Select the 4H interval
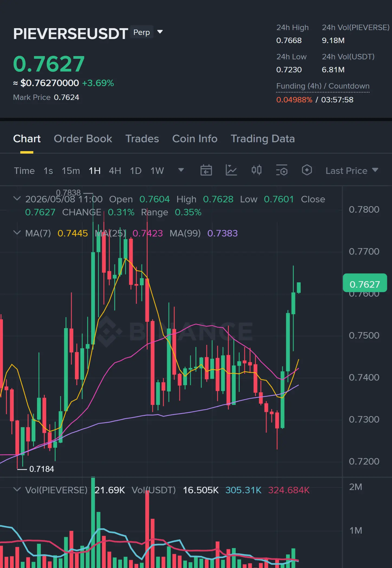This screenshot has height=568, width=392. [x=115, y=171]
